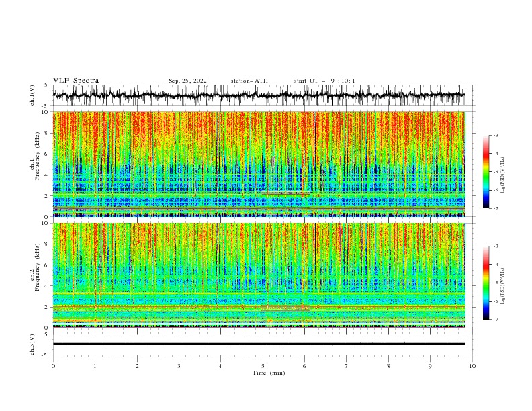Click the 'VLF Spectra' title text
532x411 pixels.
click(x=76, y=81)
